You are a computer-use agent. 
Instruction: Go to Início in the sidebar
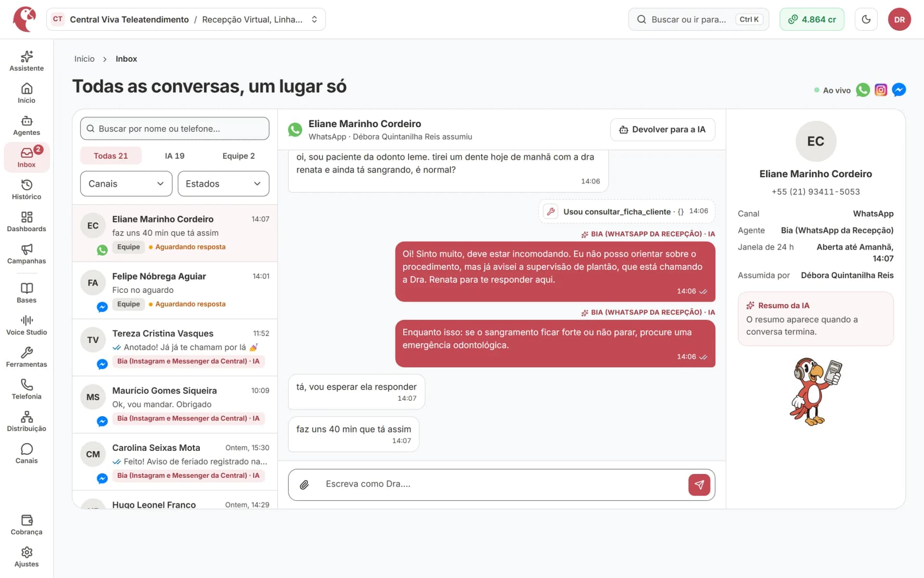tap(26, 93)
